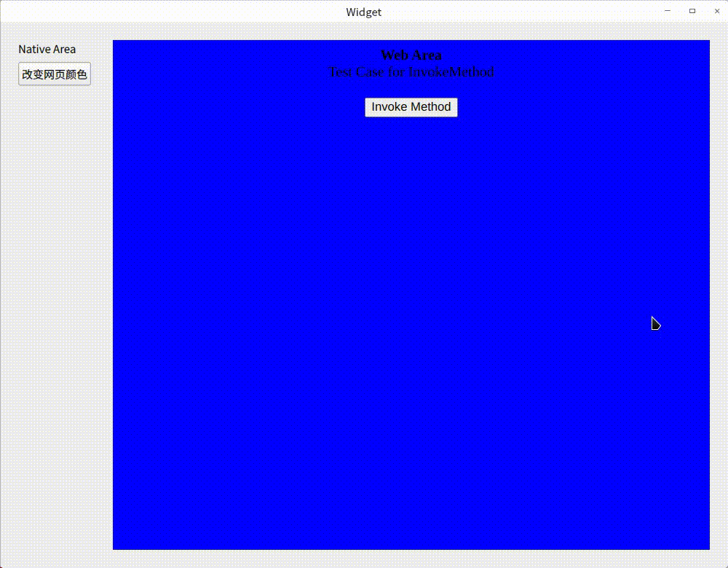Viewport: 728px width, 568px height.
Task: Click the Native Area label
Action: tap(47, 49)
